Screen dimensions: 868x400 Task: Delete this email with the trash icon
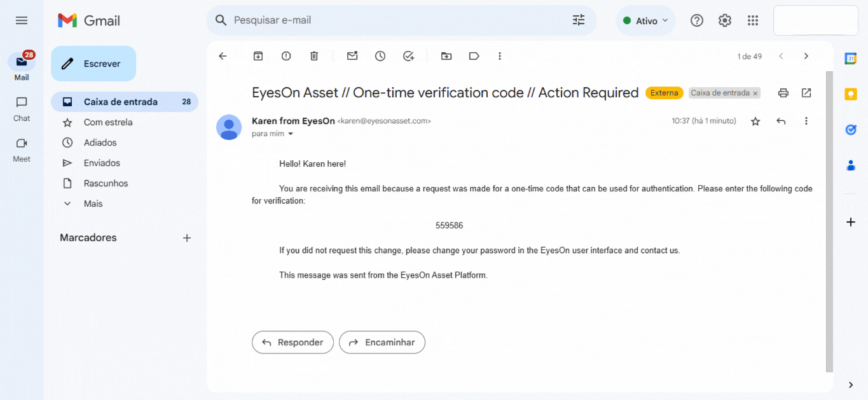[x=314, y=56]
